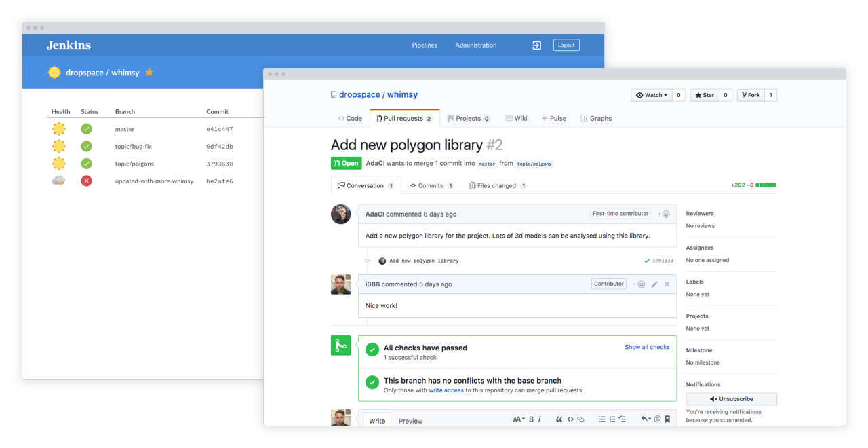The height and width of the screenshot is (448, 868).
Task: Click the sign-out icon in Jenkins toolbar
Action: (x=536, y=45)
